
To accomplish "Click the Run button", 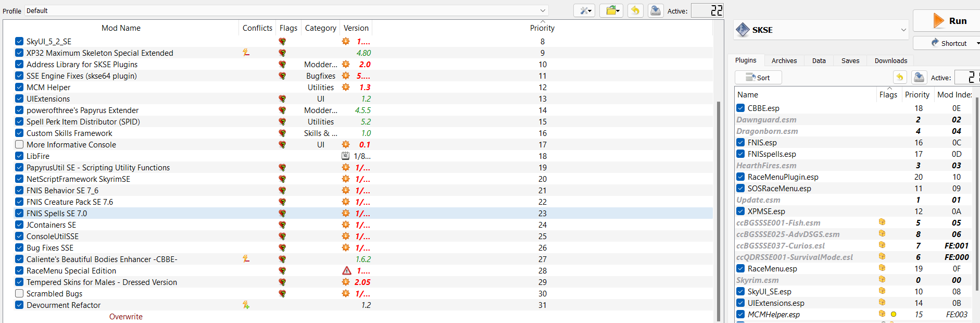I will pyautogui.click(x=948, y=21).
